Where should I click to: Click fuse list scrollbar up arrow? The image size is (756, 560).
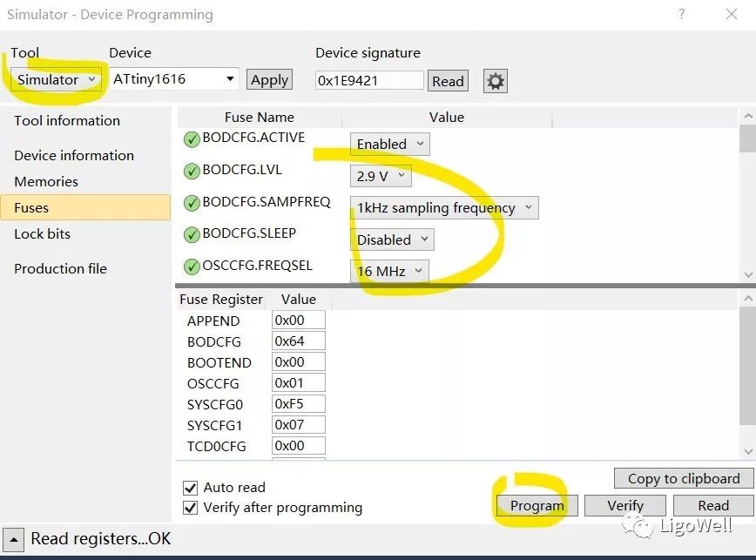click(x=748, y=116)
